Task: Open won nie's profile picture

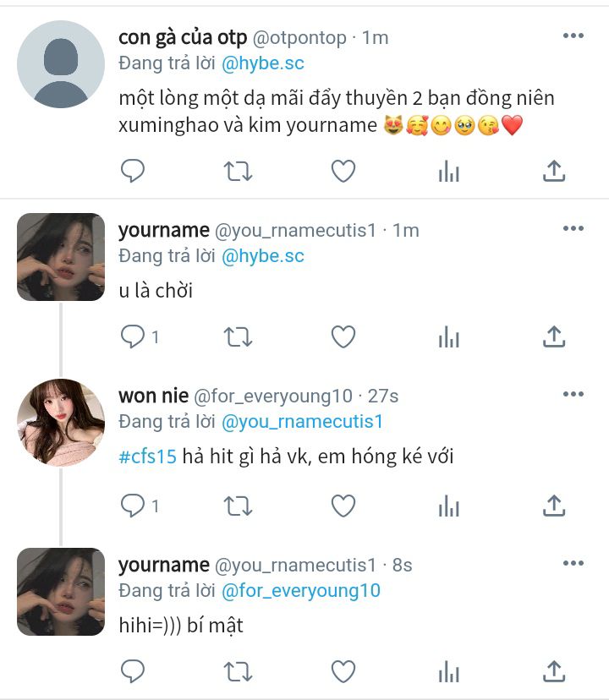Action: click(61, 423)
